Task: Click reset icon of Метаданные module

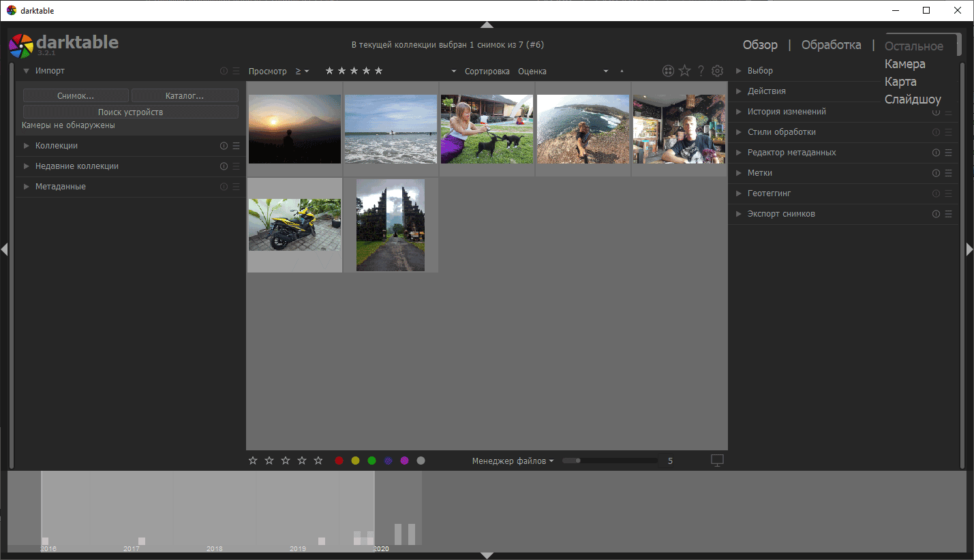Action: click(224, 187)
